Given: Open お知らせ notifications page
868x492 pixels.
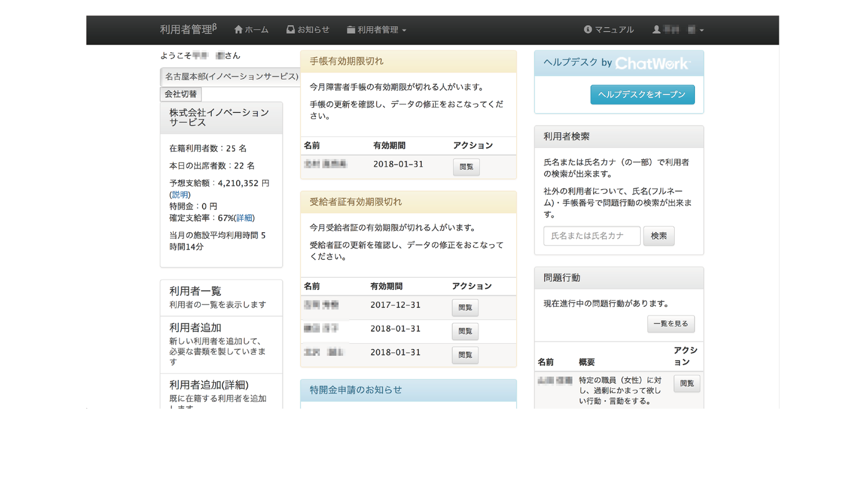Looking at the screenshot, I should pos(308,30).
